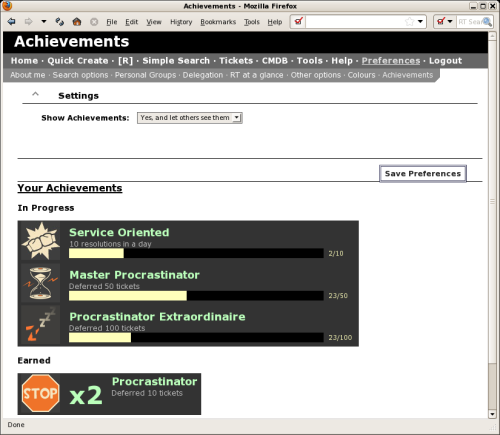Click the 2/10 progress count
Viewport: 500px width, 435px height.
tap(336, 253)
